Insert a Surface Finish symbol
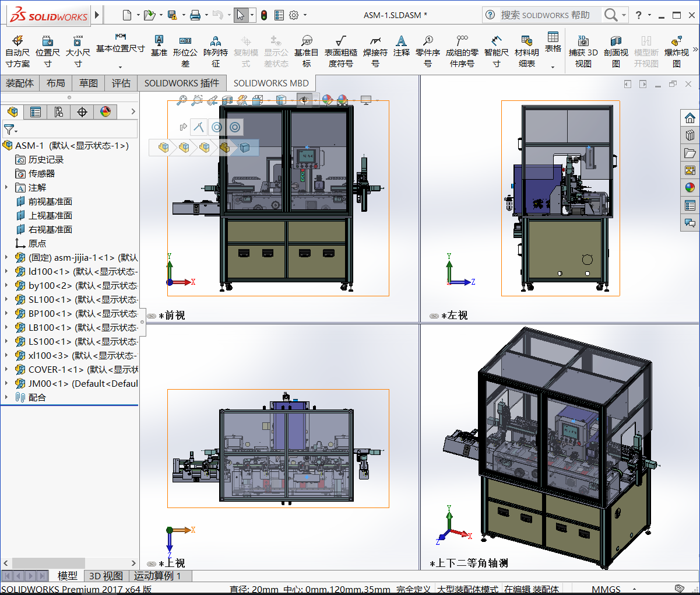Image resolution: width=700 pixels, height=595 pixels. (341, 51)
